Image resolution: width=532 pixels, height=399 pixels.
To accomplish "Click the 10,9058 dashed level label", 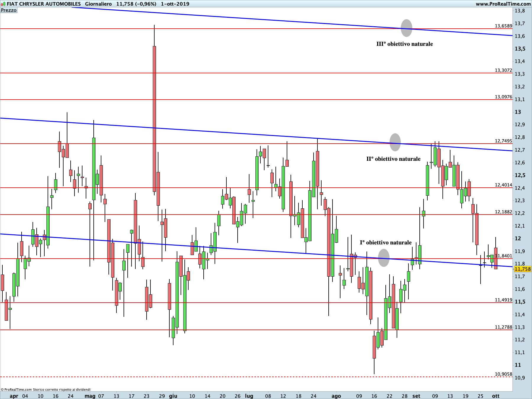I will [504, 374].
